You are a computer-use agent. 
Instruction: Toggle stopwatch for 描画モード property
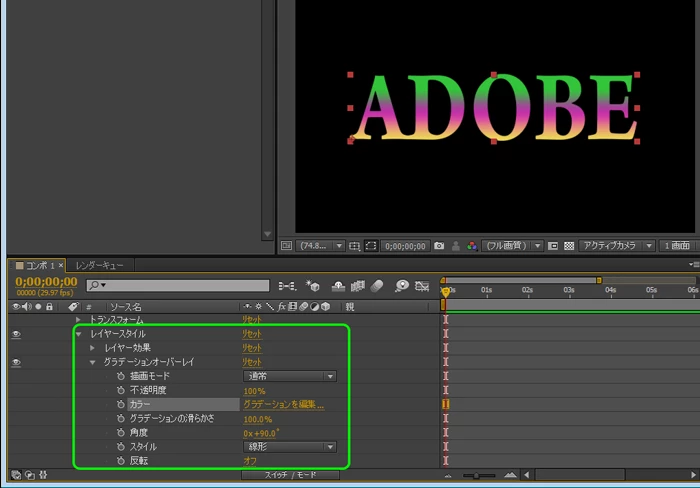click(x=121, y=376)
